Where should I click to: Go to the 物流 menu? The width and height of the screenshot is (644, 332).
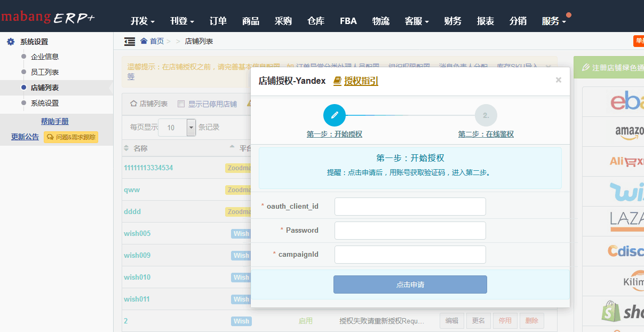[381, 21]
